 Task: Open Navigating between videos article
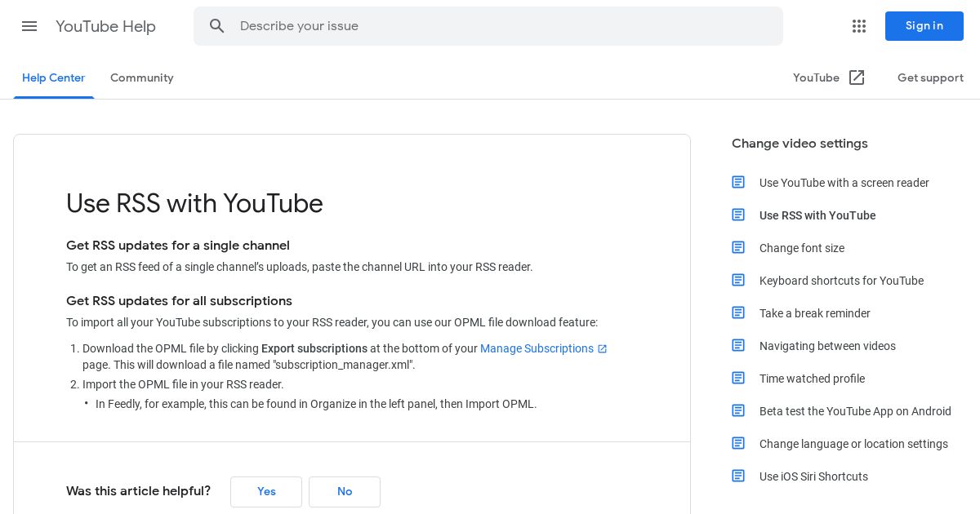tap(827, 346)
